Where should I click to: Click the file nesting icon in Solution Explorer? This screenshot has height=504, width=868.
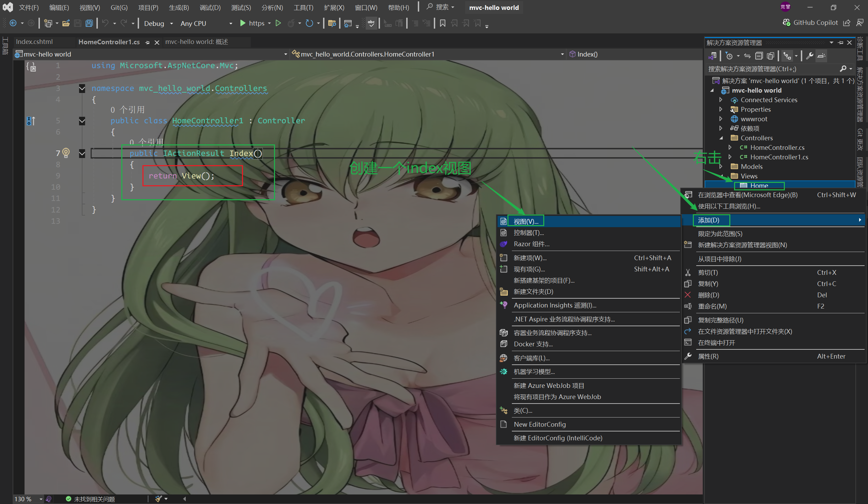787,56
